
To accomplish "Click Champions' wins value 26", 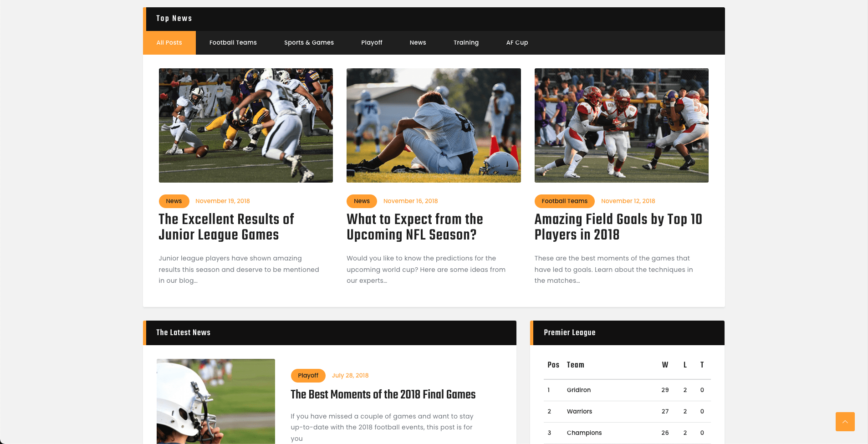I will pos(665,433).
